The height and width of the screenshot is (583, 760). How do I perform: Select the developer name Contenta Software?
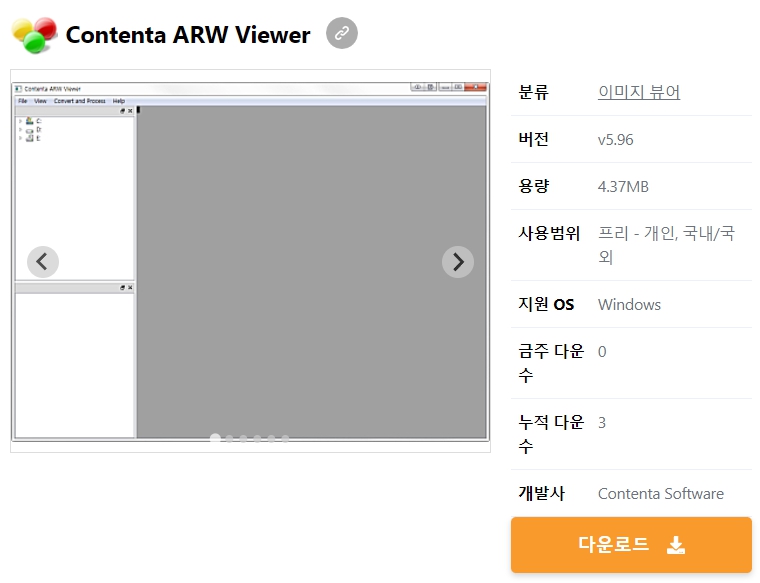point(661,494)
